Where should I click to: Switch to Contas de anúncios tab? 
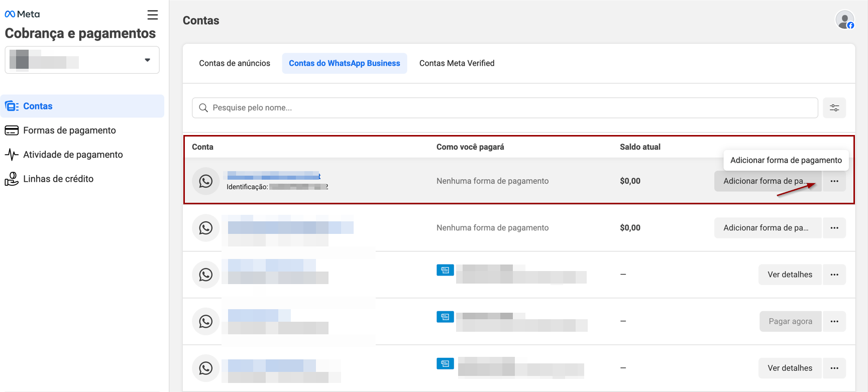(x=235, y=63)
